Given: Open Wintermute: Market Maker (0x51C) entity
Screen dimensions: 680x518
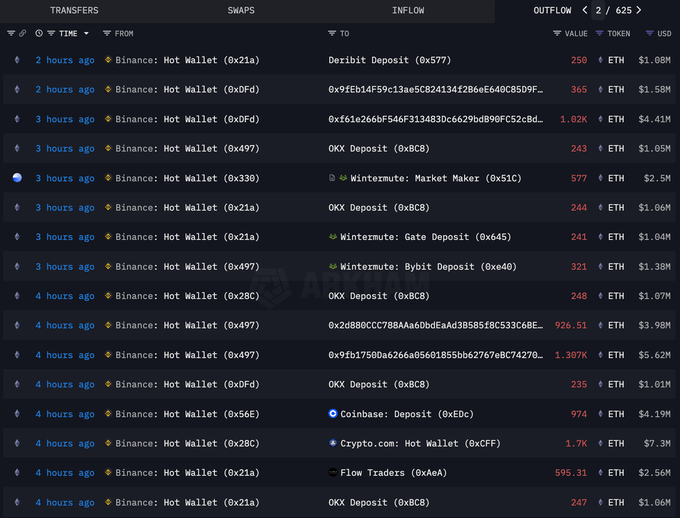Looking at the screenshot, I should (x=436, y=178).
